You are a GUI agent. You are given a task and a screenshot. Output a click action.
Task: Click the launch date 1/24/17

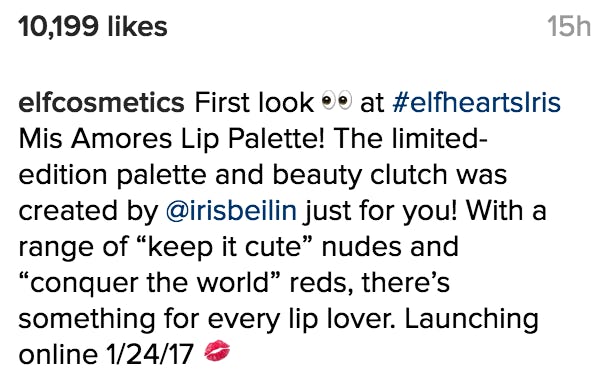tap(149, 355)
